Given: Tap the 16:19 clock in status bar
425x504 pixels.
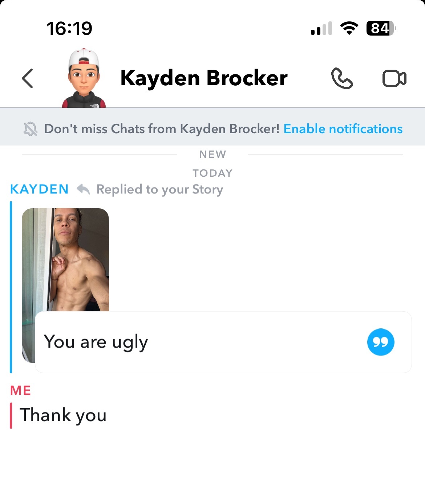Looking at the screenshot, I should pyautogui.click(x=69, y=28).
